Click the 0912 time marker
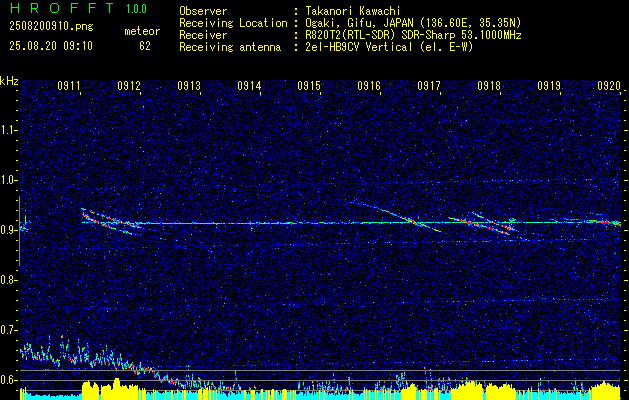Screen dimensions: 629x400 click(x=129, y=85)
